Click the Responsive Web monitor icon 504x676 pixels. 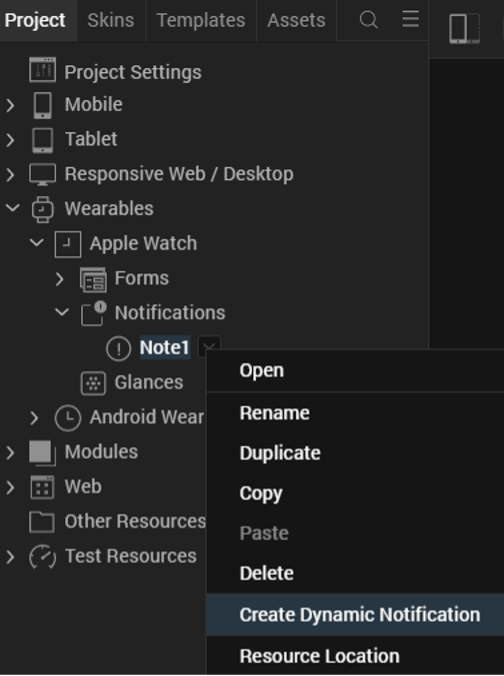coord(42,175)
